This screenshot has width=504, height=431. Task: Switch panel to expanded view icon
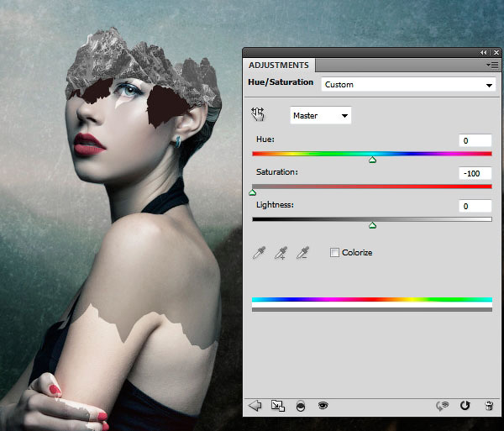pyautogui.click(x=278, y=406)
